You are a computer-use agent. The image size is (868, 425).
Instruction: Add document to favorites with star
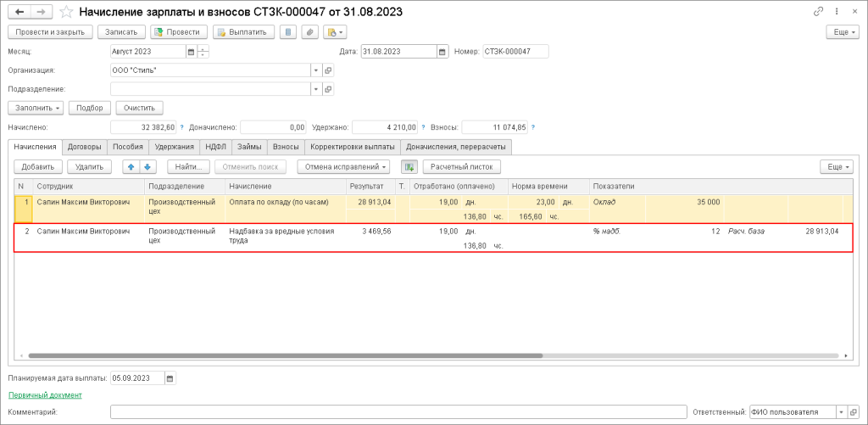(66, 12)
